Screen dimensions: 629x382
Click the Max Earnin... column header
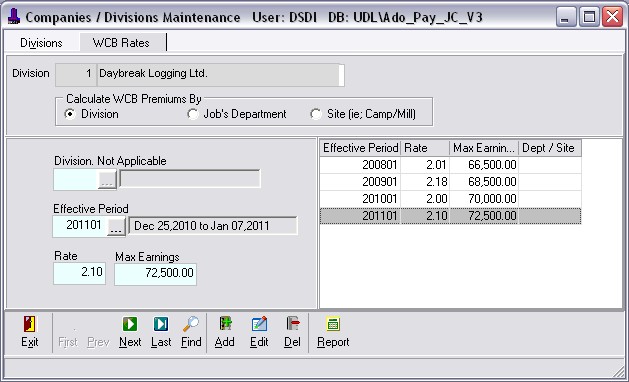click(x=484, y=148)
